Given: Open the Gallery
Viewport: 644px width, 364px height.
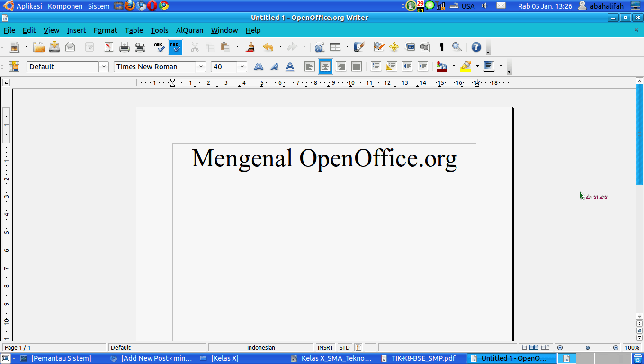Looking at the screenshot, I should click(x=410, y=47).
